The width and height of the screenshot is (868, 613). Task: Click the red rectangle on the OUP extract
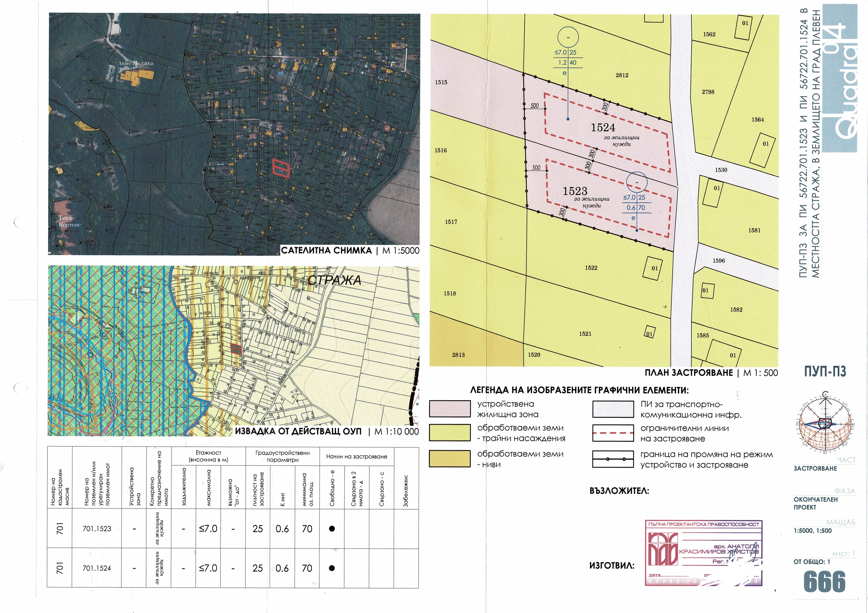(x=236, y=349)
